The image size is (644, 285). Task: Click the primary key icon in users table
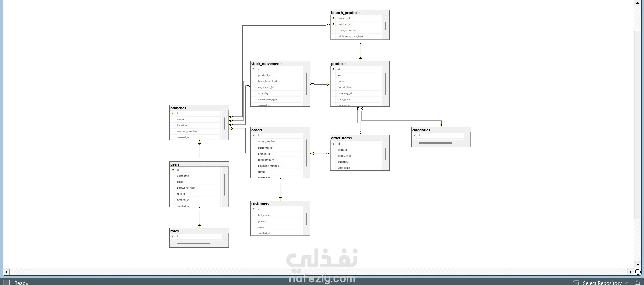click(173, 170)
